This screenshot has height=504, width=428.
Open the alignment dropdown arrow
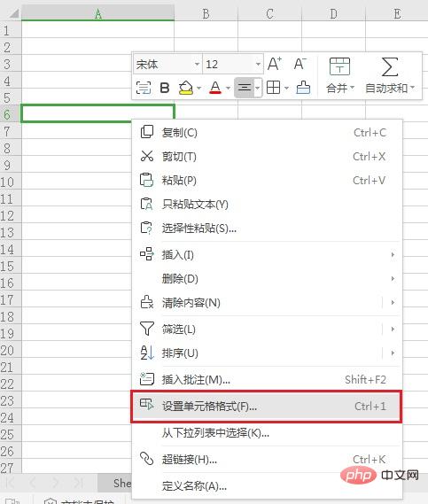pos(258,88)
